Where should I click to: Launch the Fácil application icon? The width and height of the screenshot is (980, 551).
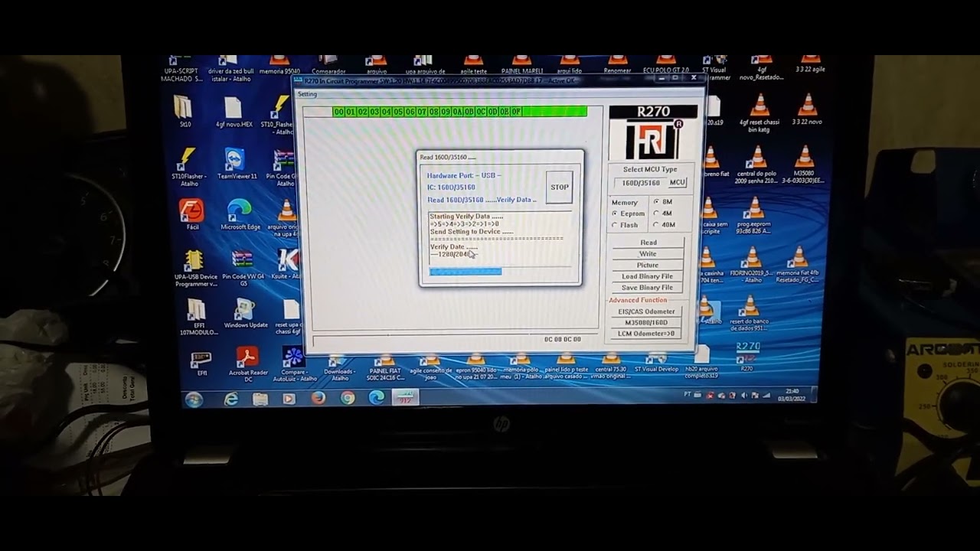click(191, 210)
